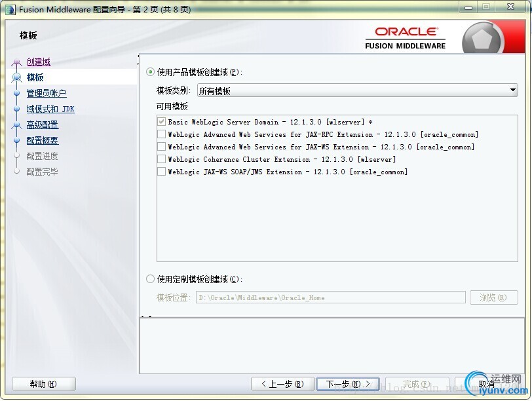Open the 高级配置 step link
Screen dimensions: 532x401
43,124
